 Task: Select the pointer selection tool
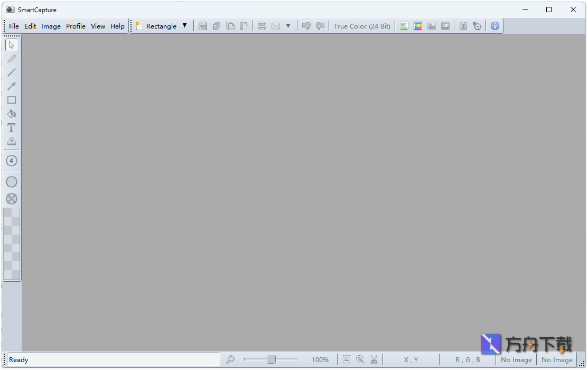(12, 45)
